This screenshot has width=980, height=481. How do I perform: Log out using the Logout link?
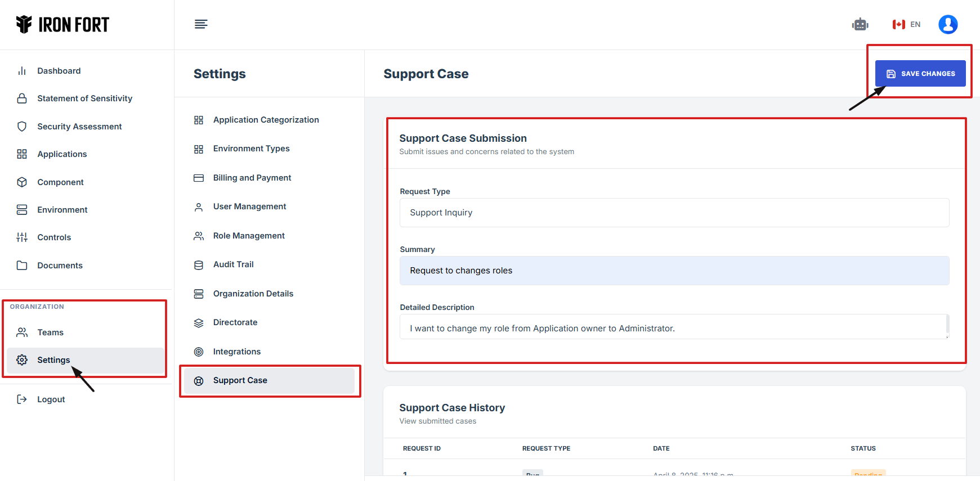(51, 399)
